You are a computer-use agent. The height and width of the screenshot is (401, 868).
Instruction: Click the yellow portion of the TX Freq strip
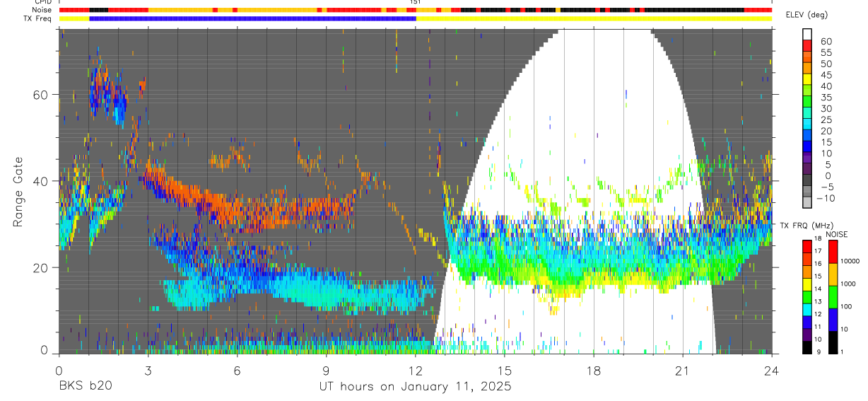(x=594, y=18)
